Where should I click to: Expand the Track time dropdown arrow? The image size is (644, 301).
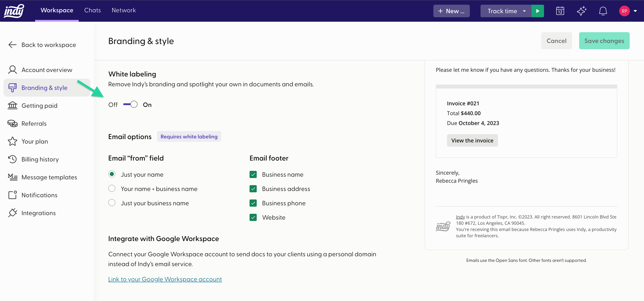[x=524, y=11]
